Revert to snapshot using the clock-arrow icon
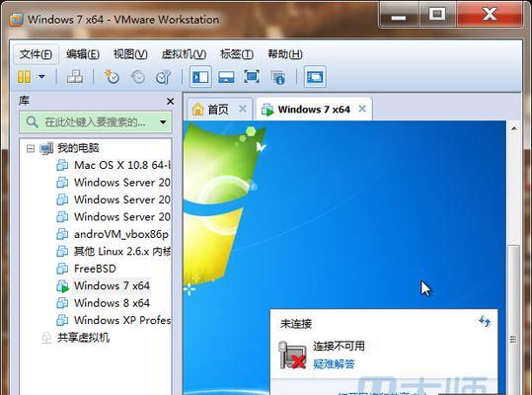This screenshot has width=532, height=395. point(138,77)
